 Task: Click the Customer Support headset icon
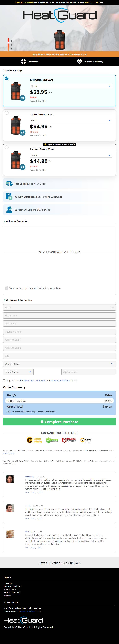(9, 210)
